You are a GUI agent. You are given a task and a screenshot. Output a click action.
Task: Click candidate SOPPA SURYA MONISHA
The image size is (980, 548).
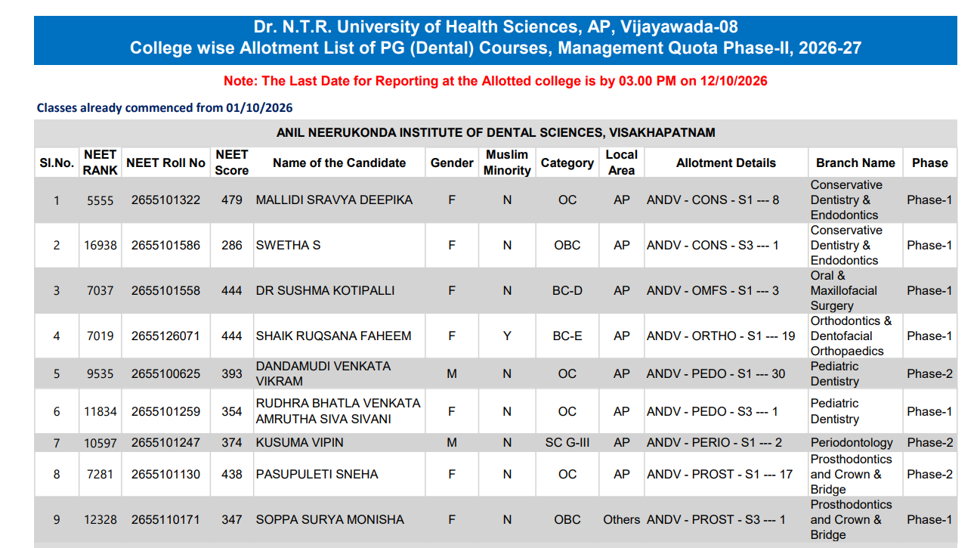coord(329,520)
